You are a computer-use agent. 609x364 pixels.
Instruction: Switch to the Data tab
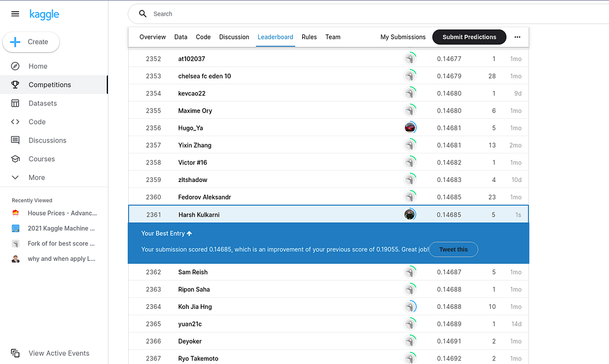180,37
